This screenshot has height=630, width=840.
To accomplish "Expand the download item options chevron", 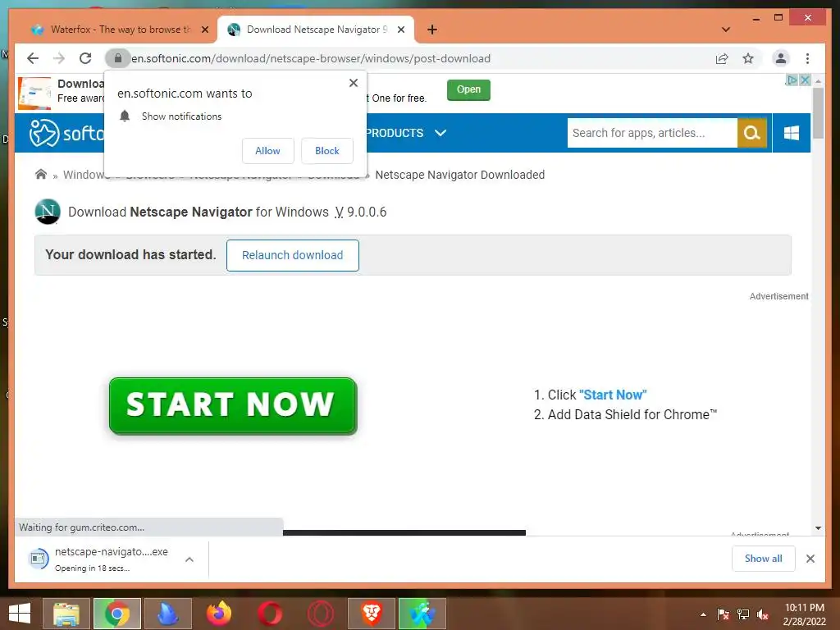I will (189, 559).
